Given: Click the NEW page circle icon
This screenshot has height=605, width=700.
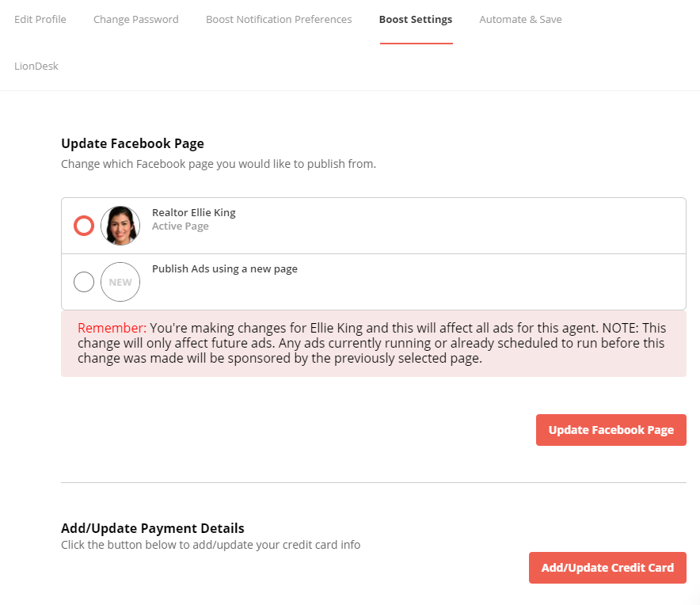Looking at the screenshot, I should (120, 282).
